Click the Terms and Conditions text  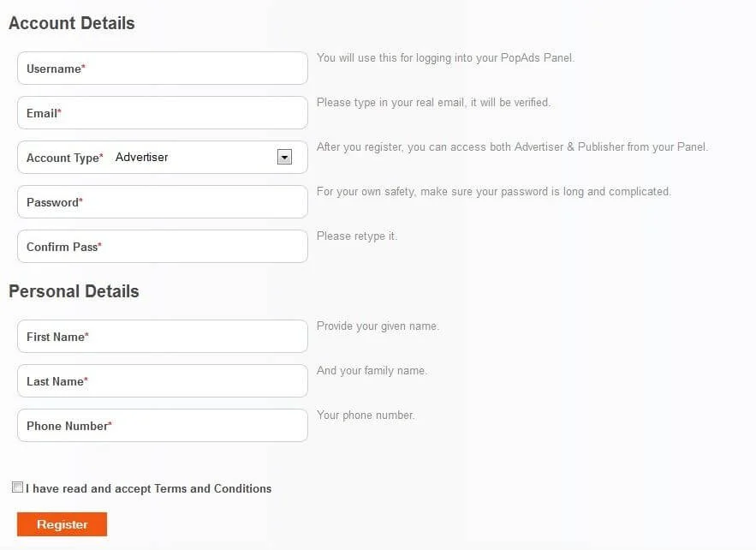147,488
